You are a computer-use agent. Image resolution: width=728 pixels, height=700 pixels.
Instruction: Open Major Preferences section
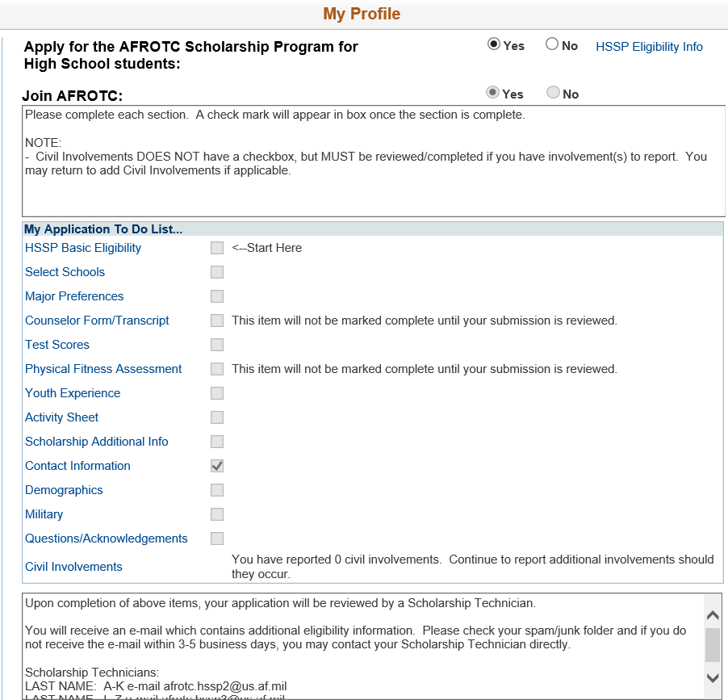(x=74, y=296)
